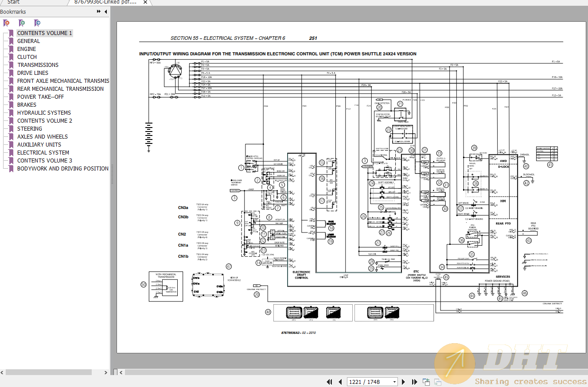Click the next view navigation icon
This screenshot has height=387, width=588.
click(437, 382)
